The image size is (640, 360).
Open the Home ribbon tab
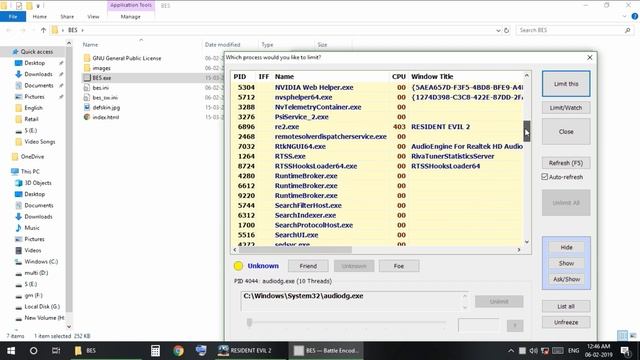(40, 17)
